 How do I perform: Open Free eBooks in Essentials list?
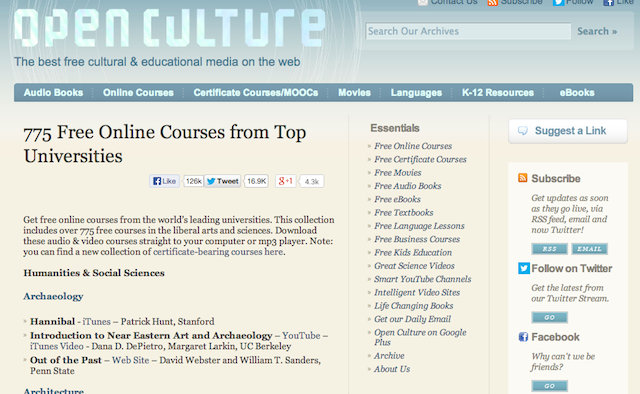397,199
